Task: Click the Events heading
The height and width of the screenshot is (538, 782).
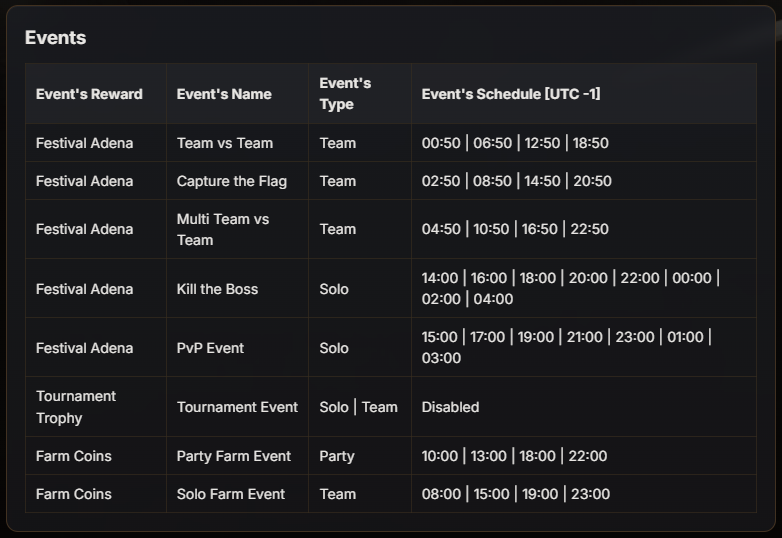Action: pyautogui.click(x=55, y=38)
